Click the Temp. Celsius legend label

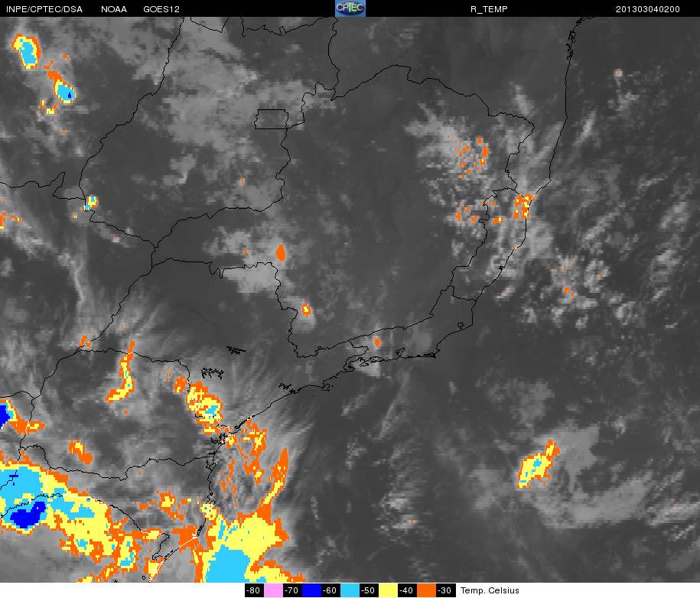(490, 590)
